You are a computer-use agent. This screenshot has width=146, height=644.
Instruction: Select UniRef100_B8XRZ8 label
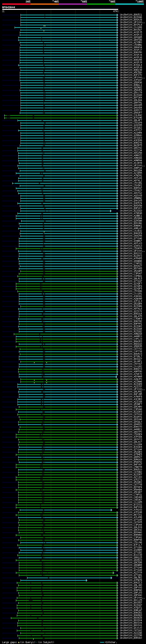click(x=131, y=618)
